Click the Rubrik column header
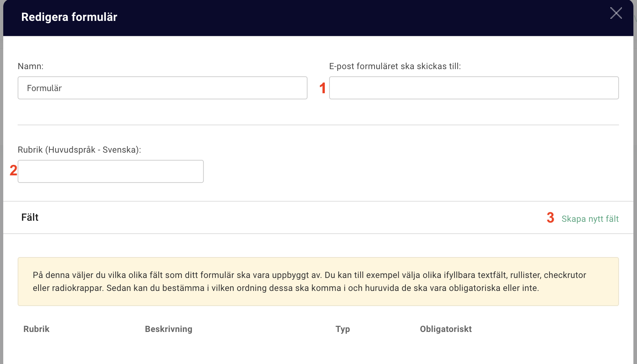 [36, 329]
